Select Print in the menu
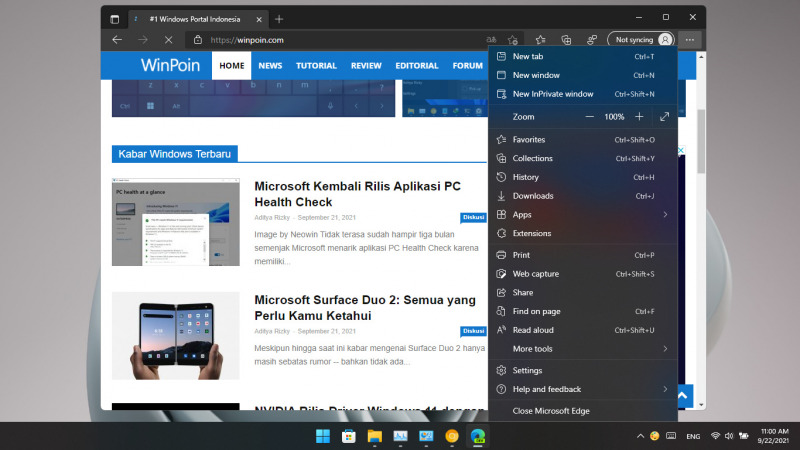The width and height of the screenshot is (800, 450). pos(583,255)
